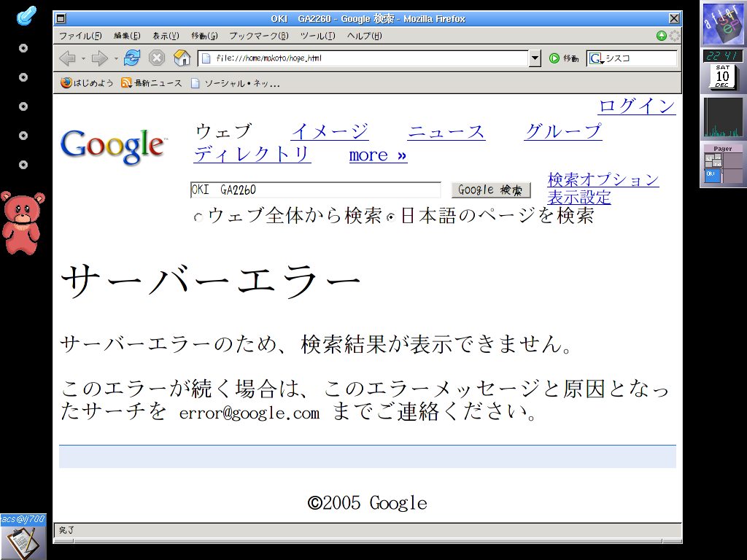Follow the ニュース link

pos(446,131)
